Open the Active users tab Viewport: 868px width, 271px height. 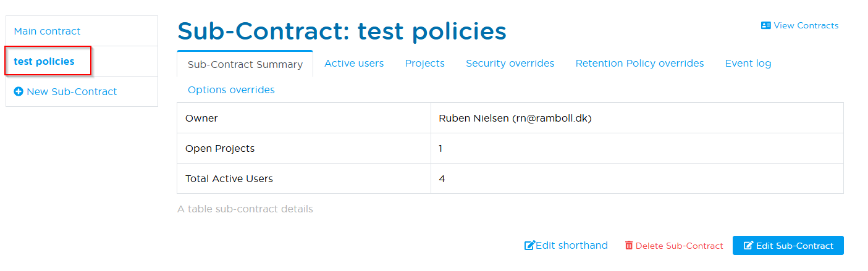(354, 63)
